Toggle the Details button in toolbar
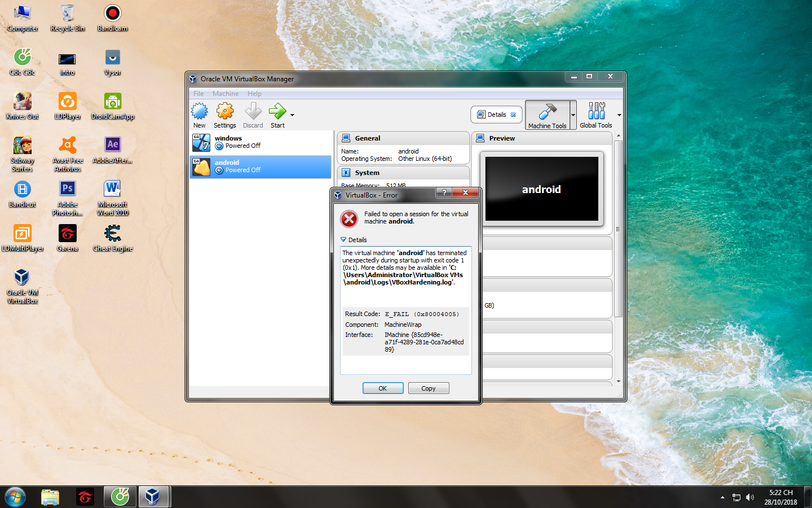Image resolution: width=812 pixels, height=508 pixels. (496, 115)
